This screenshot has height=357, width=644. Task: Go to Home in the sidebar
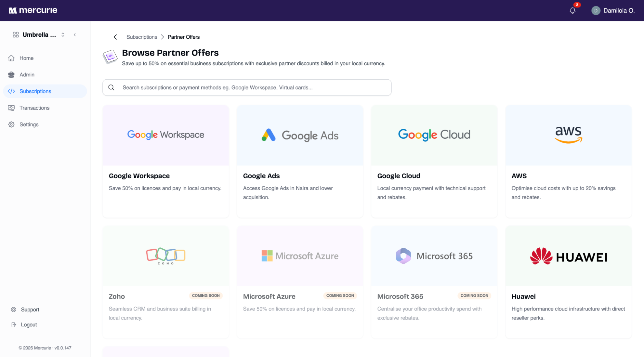coord(45,58)
